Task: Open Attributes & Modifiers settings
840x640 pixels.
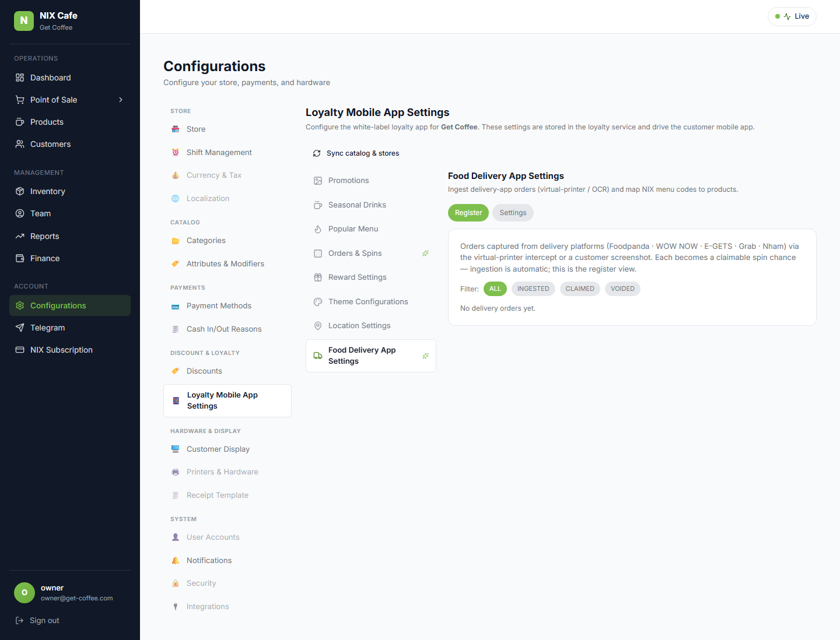Action: (228, 264)
